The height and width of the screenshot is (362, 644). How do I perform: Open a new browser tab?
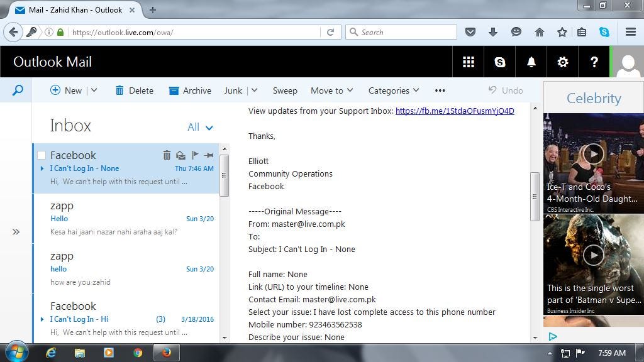152,10
